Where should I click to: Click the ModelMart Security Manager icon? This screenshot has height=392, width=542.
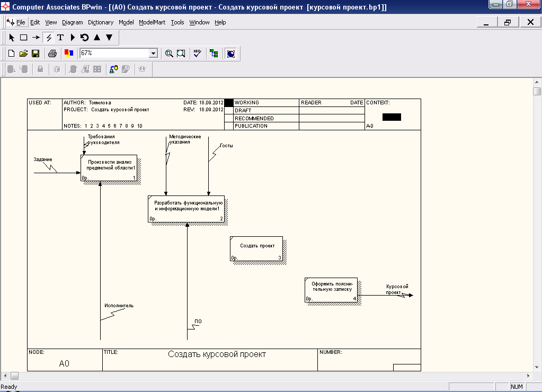pyautogui.click(x=126, y=69)
